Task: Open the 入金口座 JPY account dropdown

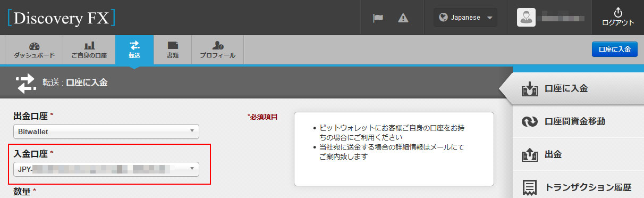Action: 106,169
